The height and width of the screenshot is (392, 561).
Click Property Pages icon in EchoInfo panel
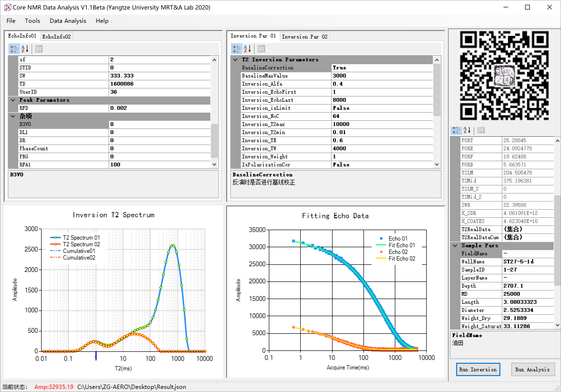pyautogui.click(x=39, y=49)
